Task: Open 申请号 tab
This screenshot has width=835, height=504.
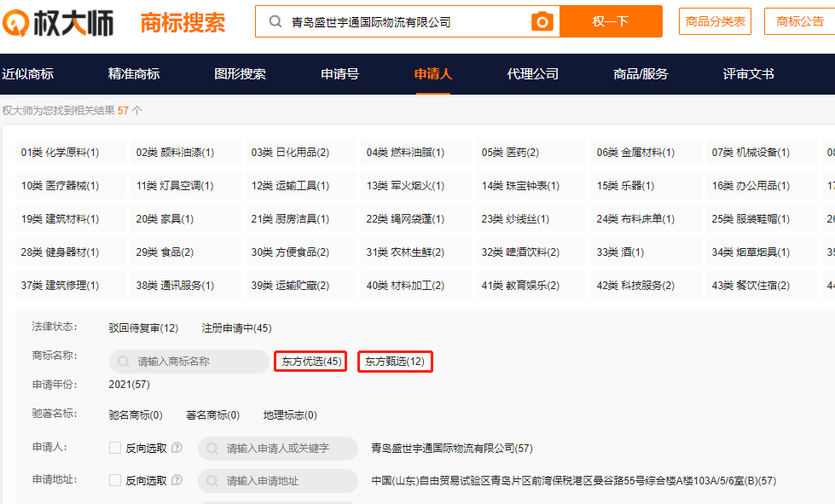Action: (339, 74)
